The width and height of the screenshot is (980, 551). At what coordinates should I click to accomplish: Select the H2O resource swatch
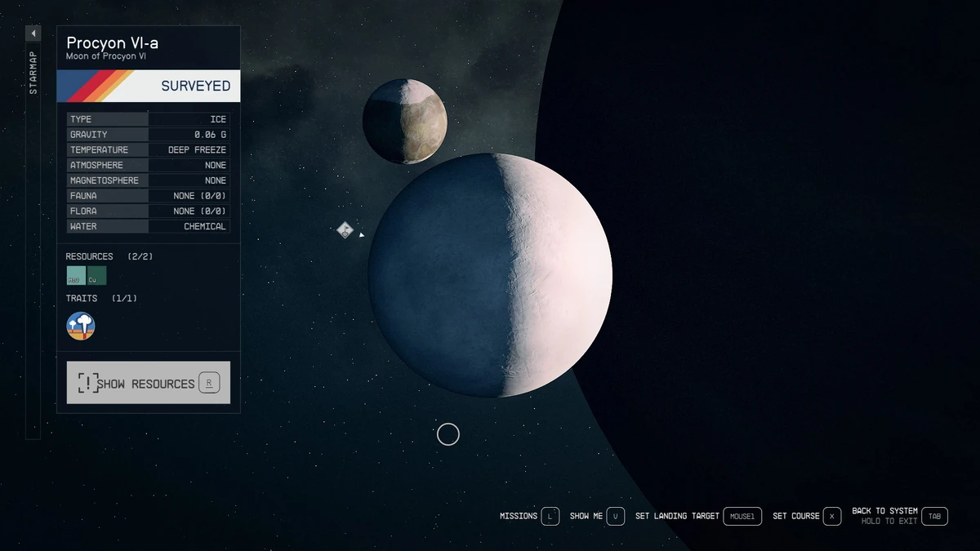pyautogui.click(x=74, y=276)
